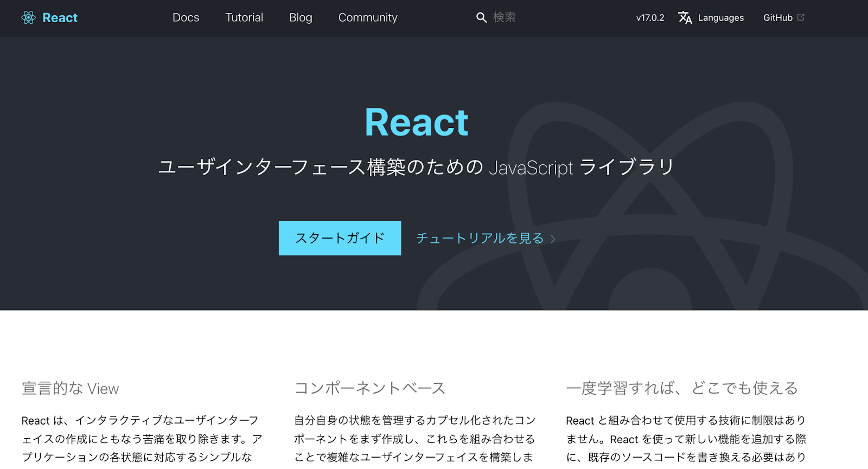Screen dimensions: 868x469
Task: Click the search magnifier icon
Action: 481,18
